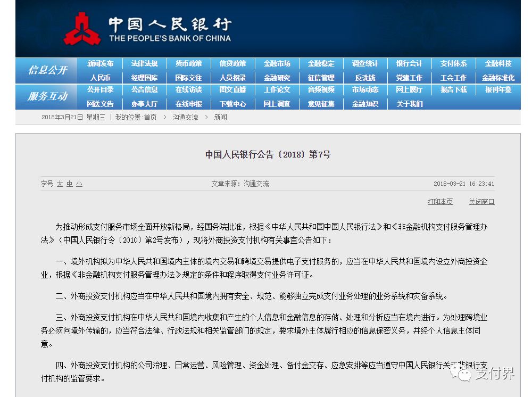Select 金融研究 in navigation
The width and height of the screenshot is (532, 397).
click(277, 78)
